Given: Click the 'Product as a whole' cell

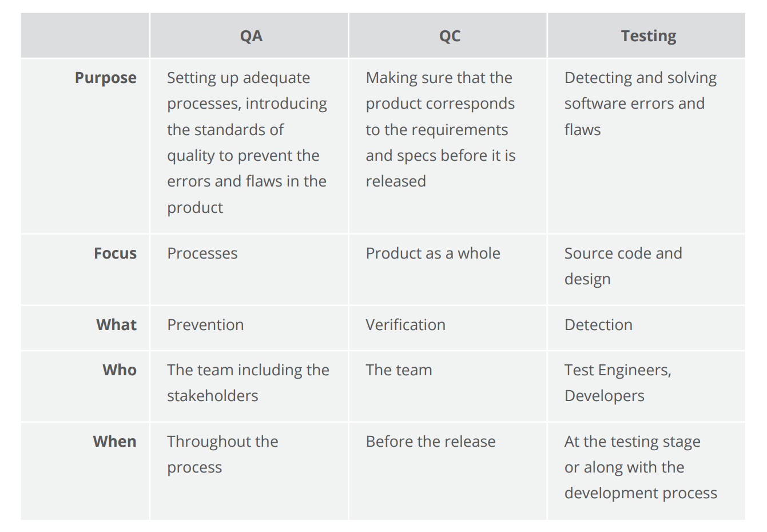Looking at the screenshot, I should tap(433, 253).
